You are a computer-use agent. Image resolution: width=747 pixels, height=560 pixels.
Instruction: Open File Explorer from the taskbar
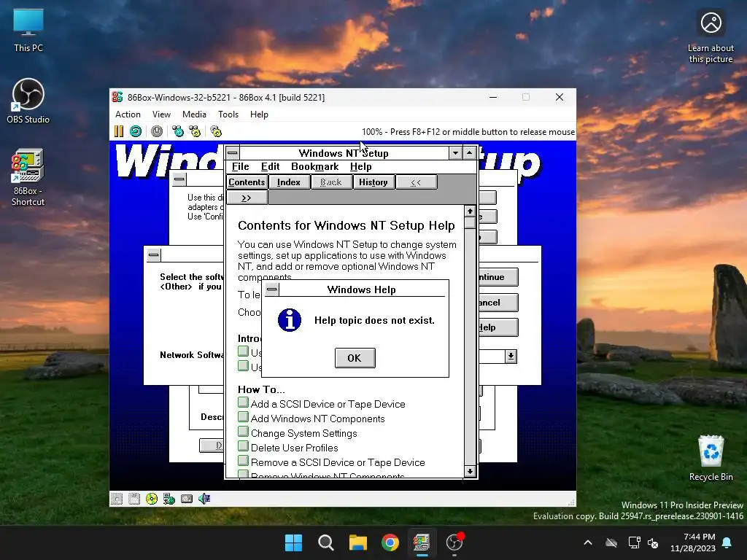(x=357, y=542)
